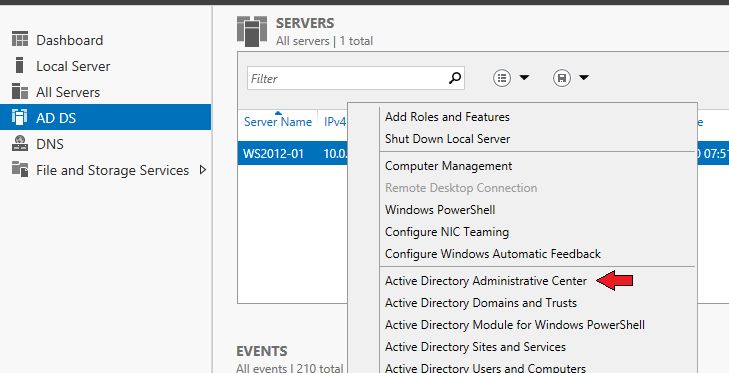Launch Windows PowerShell from menu
The image size is (729, 373).
click(440, 210)
